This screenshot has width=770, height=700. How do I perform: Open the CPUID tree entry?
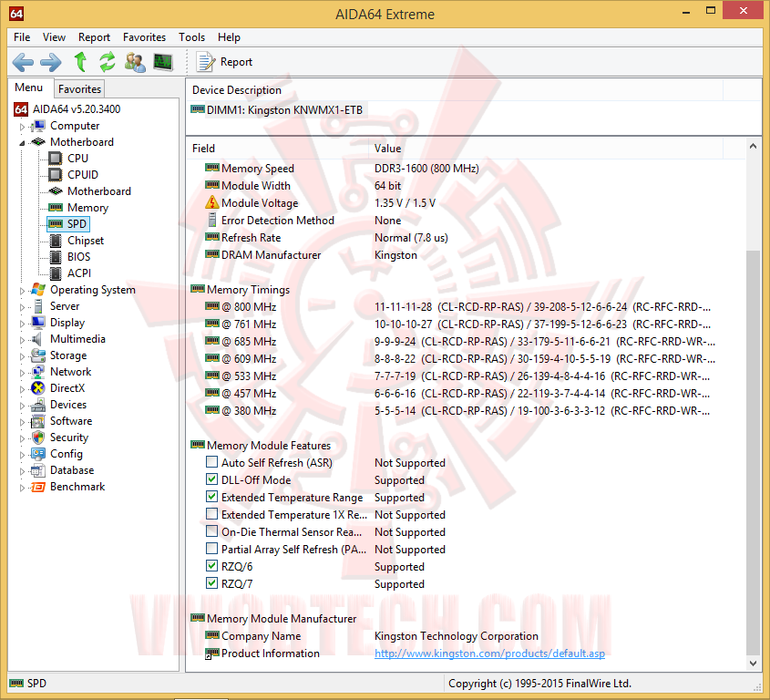83,175
